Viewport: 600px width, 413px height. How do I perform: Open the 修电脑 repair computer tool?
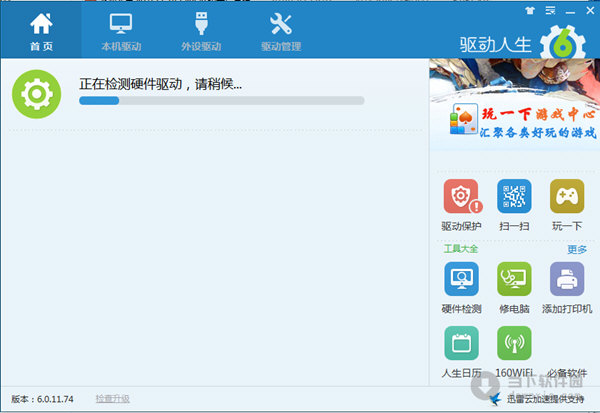[x=514, y=280]
